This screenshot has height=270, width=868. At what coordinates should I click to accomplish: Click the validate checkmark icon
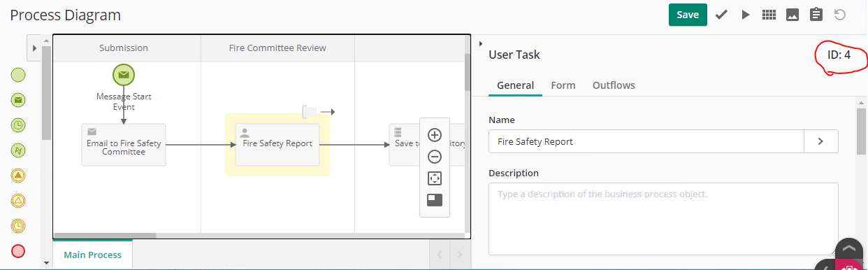coord(722,15)
